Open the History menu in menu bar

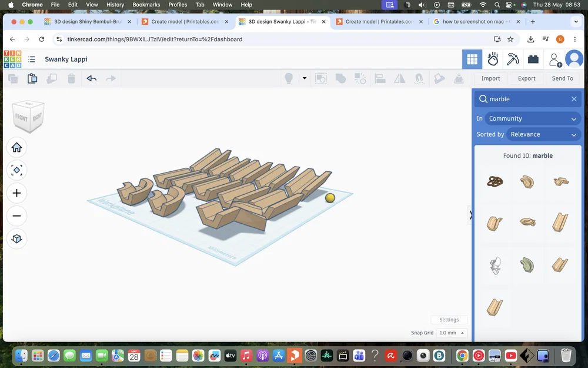(115, 5)
